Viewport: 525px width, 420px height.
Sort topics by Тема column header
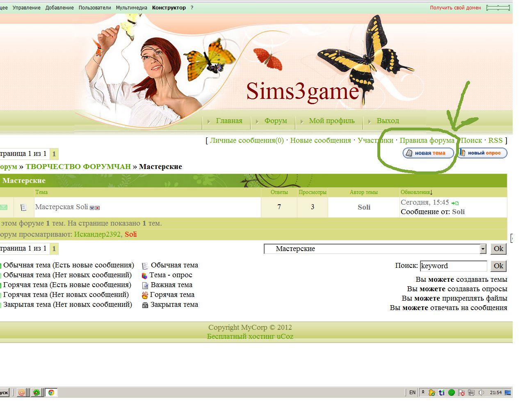(x=41, y=192)
